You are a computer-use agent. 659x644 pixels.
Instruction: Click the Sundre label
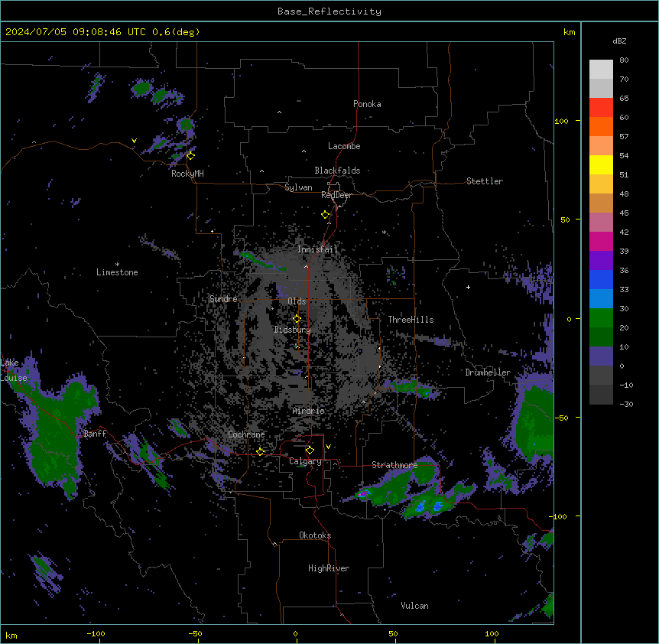[223, 299]
